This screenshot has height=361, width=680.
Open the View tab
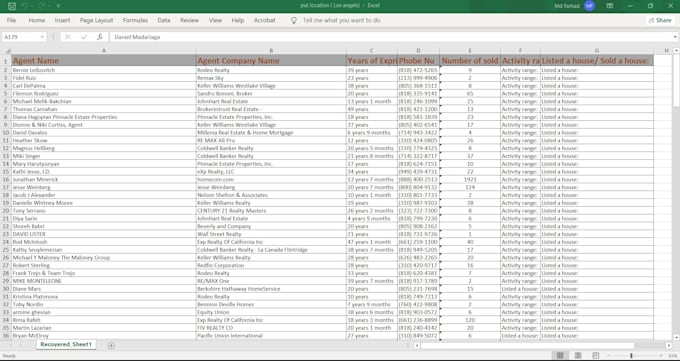215,20
